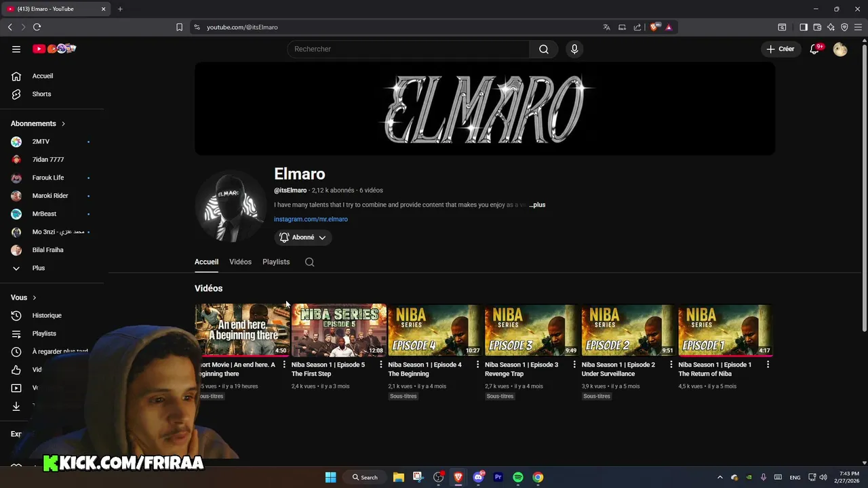Open Episode 2 Under Surveillance title
Screen dimensions: 868x488
point(618,369)
